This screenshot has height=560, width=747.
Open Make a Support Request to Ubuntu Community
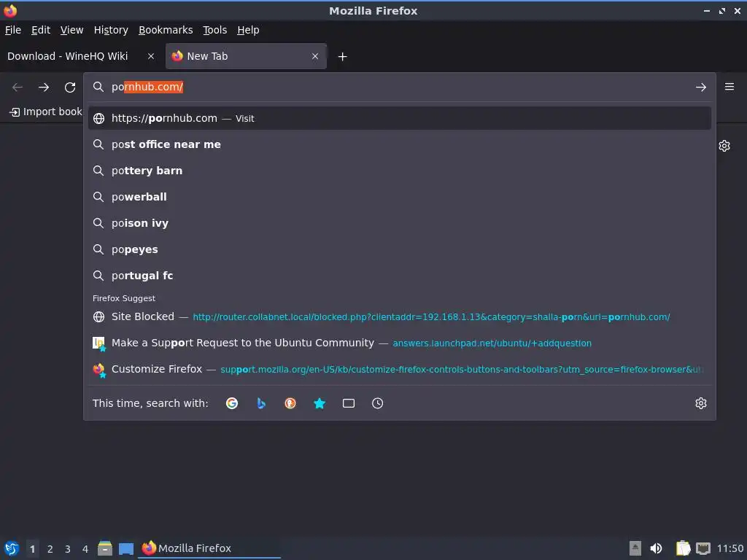tap(400, 343)
